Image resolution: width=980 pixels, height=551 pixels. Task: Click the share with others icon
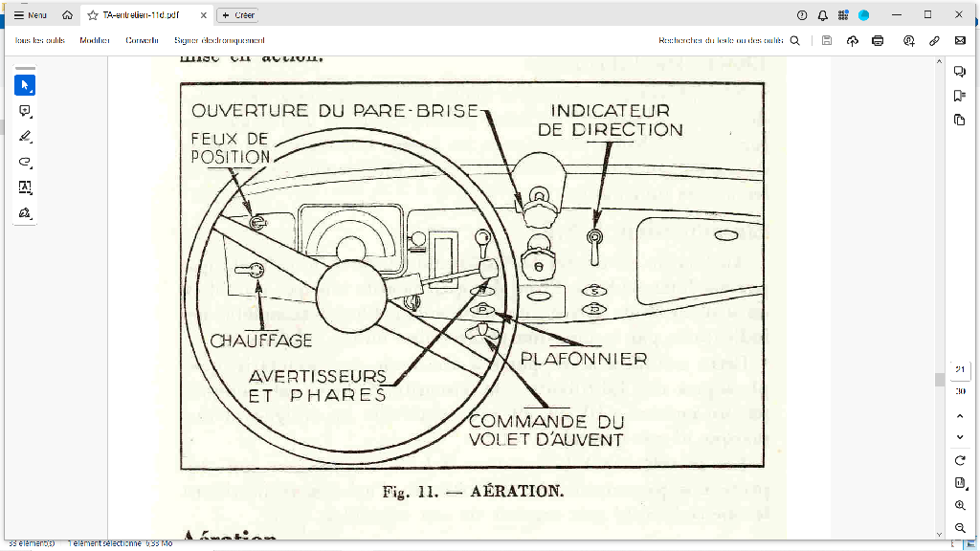pyautogui.click(x=909, y=40)
